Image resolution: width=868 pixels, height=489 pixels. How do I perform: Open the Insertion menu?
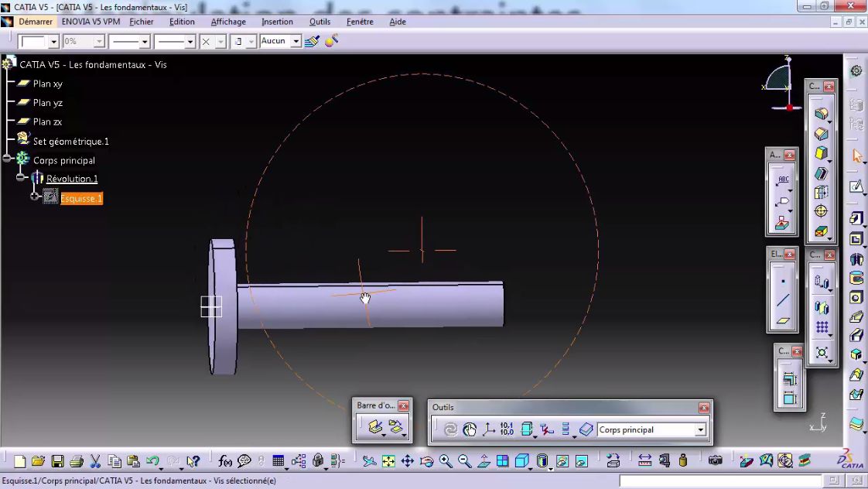[277, 22]
